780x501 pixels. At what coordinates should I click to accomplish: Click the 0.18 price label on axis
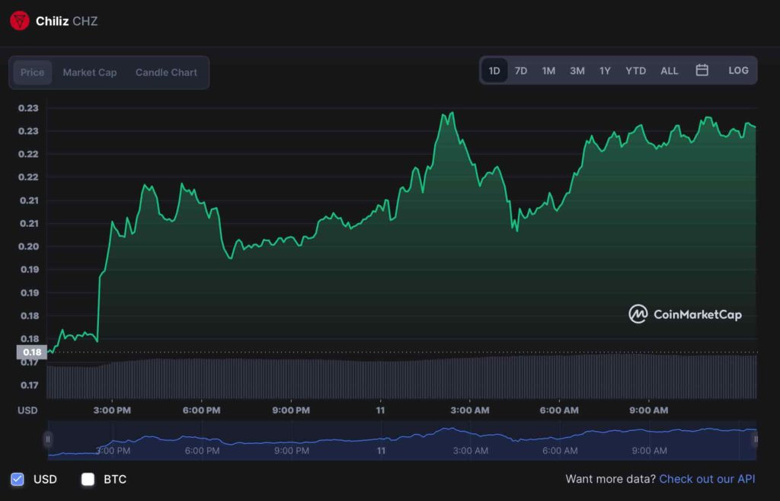pyautogui.click(x=31, y=352)
